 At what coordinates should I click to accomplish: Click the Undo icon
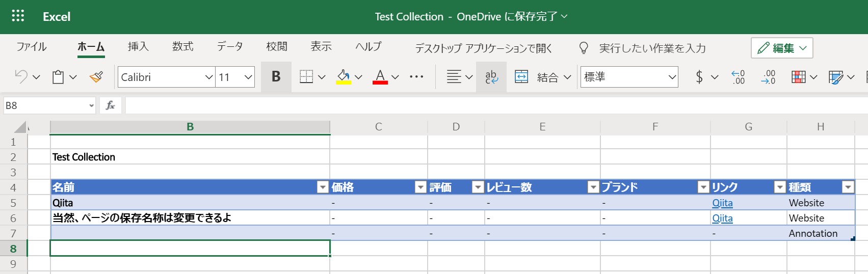pos(21,77)
